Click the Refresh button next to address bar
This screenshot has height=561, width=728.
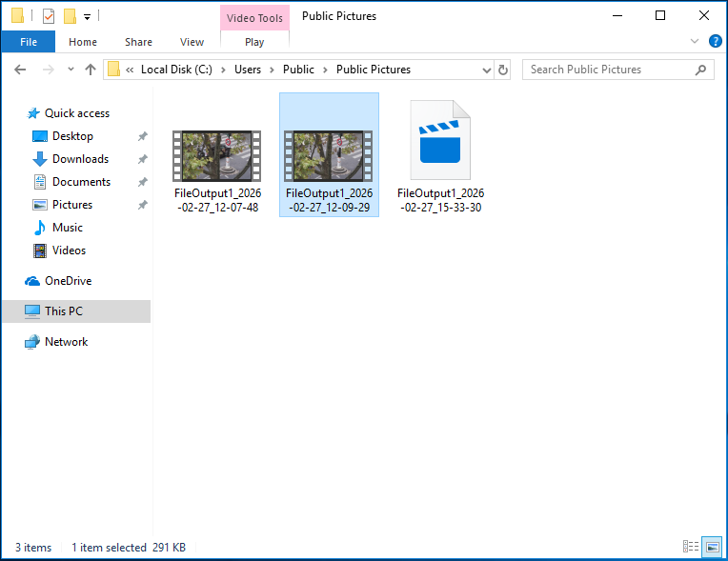coord(503,70)
